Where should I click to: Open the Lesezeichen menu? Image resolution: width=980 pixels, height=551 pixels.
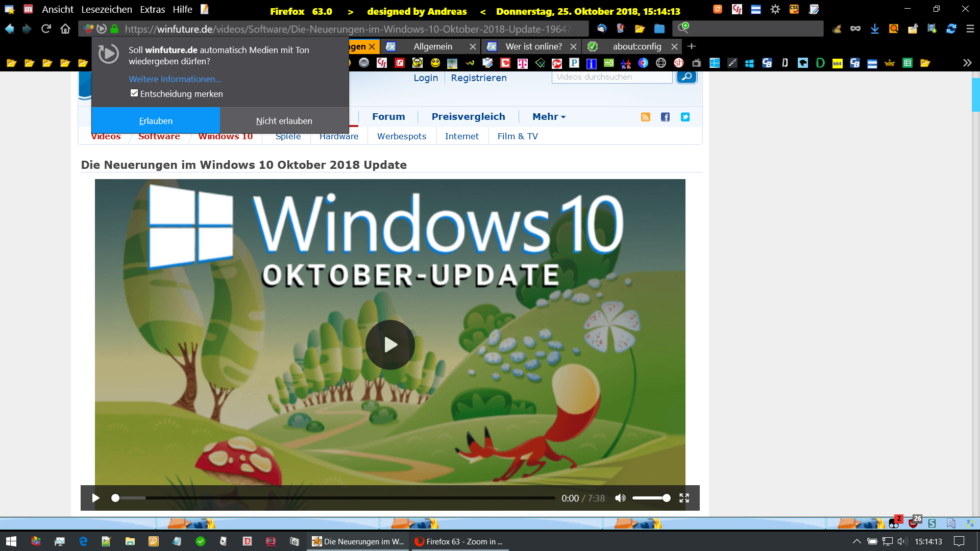coord(107,10)
